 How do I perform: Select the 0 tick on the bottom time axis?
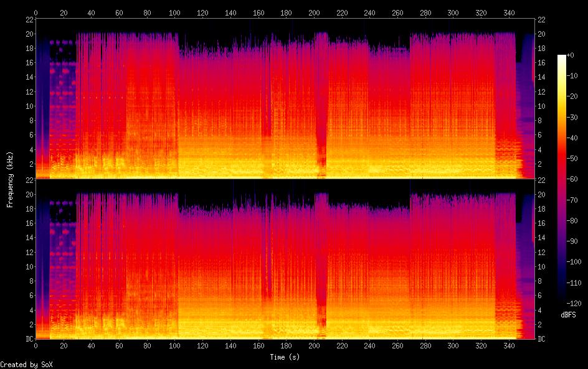point(36,347)
